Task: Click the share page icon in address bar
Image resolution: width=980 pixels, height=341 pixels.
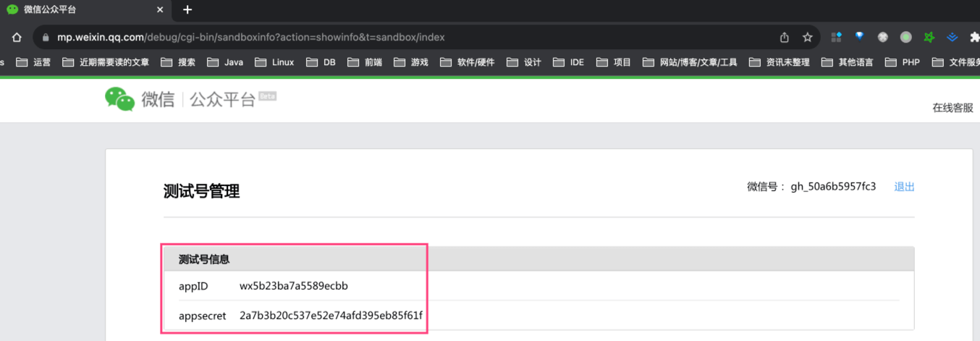Action: pyautogui.click(x=785, y=37)
